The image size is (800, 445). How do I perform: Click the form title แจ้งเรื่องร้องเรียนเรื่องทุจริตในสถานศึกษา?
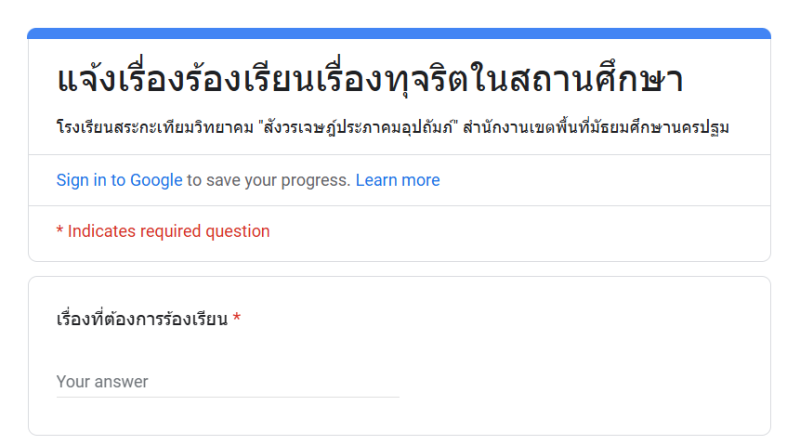tap(369, 80)
